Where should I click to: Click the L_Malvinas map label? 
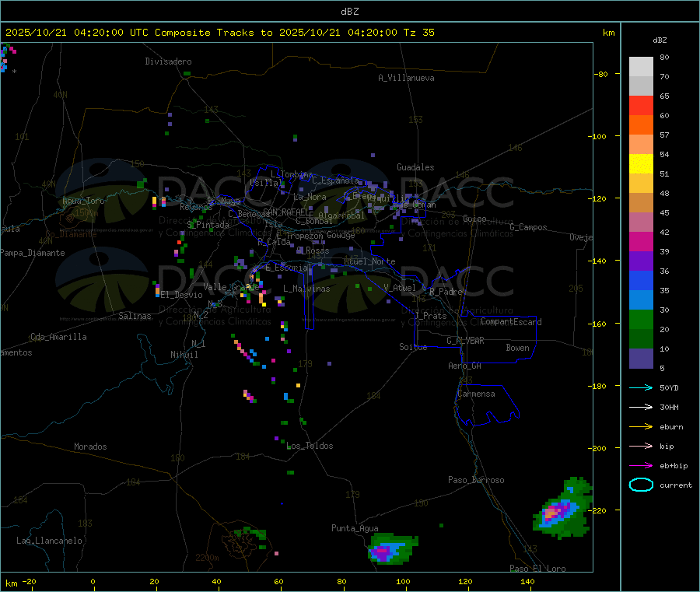coord(306,289)
